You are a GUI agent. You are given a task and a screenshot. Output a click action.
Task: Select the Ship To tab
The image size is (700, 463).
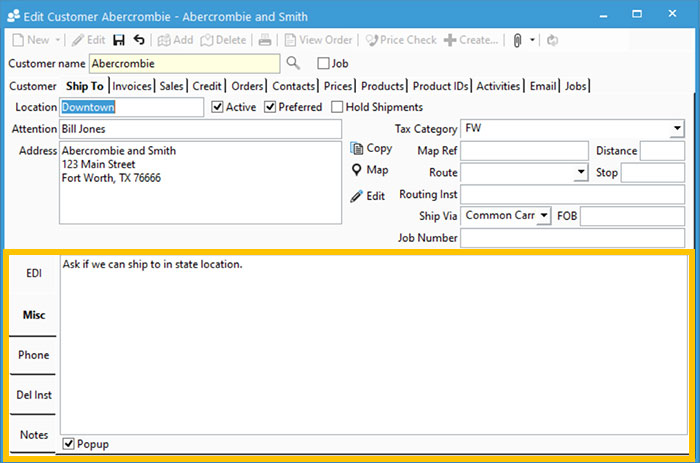pos(85,86)
